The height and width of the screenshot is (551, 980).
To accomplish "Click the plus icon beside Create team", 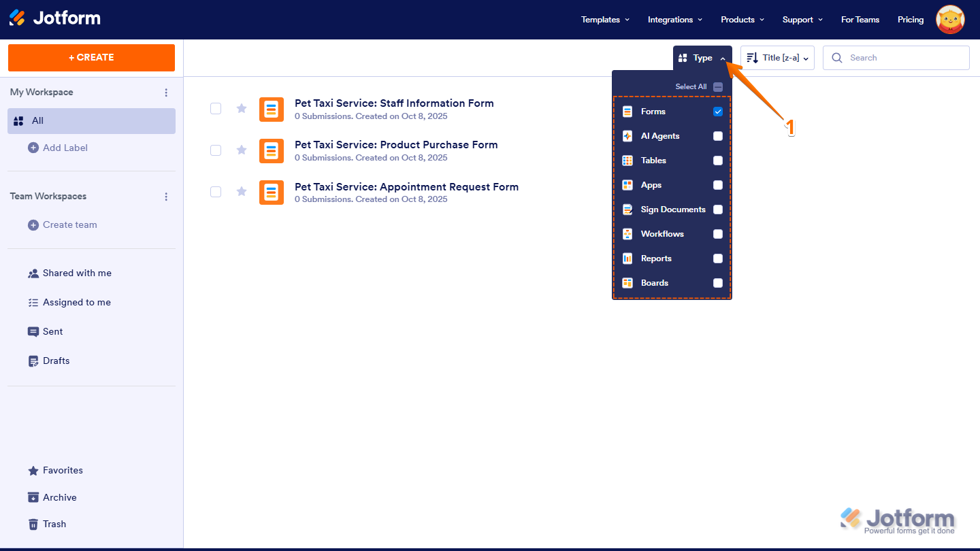I will tap(33, 224).
